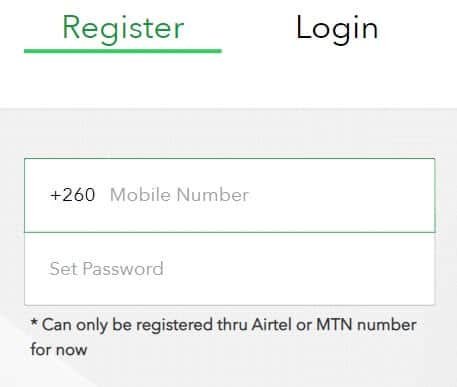457x387 pixels.
Task: Click the 'for now' text line
Action: (59, 350)
